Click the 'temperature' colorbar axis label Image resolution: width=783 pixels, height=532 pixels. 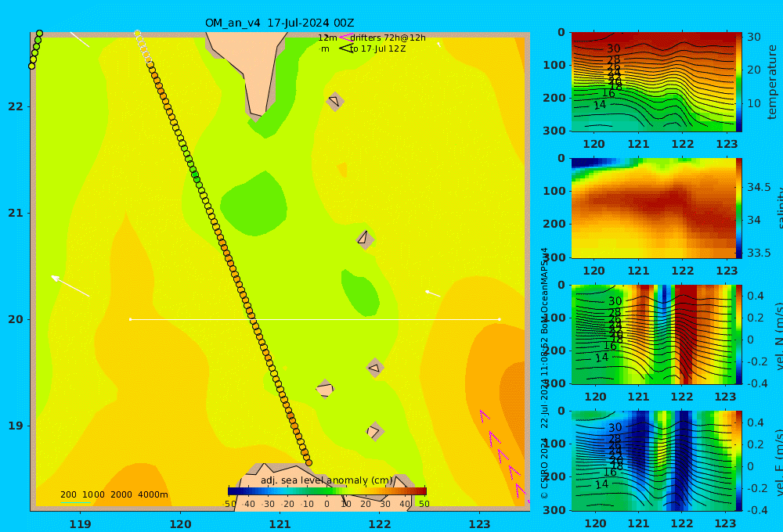click(x=773, y=82)
